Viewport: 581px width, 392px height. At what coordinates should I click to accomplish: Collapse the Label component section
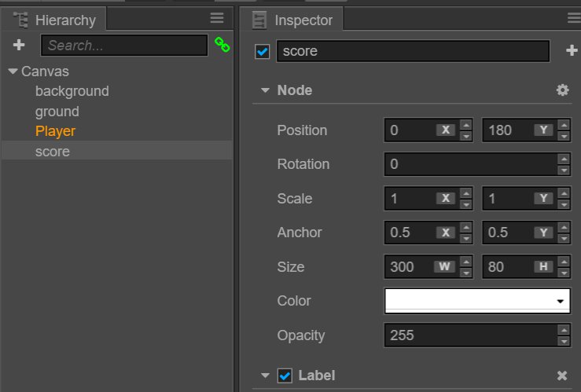[x=266, y=376]
